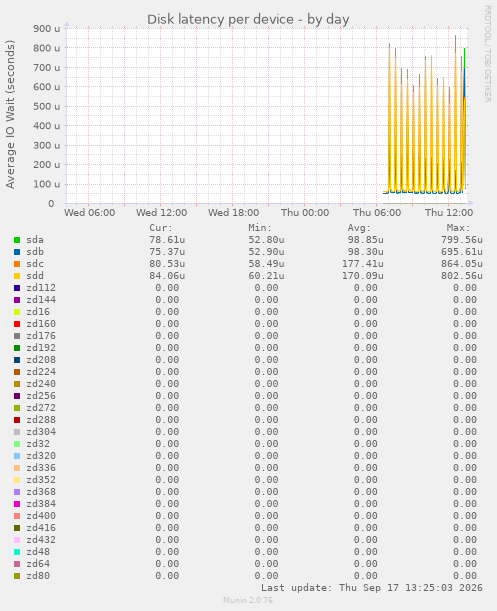Select the zd432 device label

[x=41, y=540]
